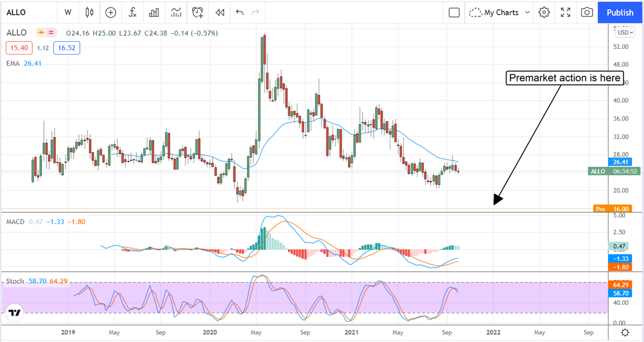Click the compare or add symbol icon
Viewport: 644px width, 342px height.
coord(111,12)
